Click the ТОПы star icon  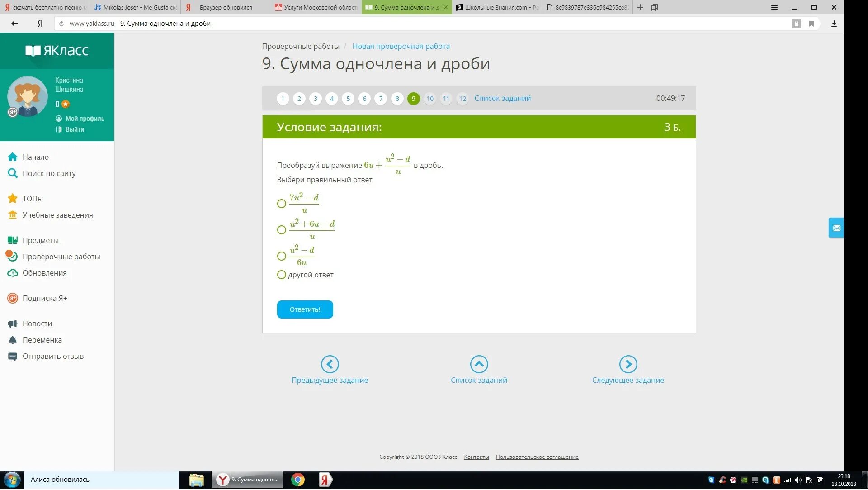coord(13,199)
